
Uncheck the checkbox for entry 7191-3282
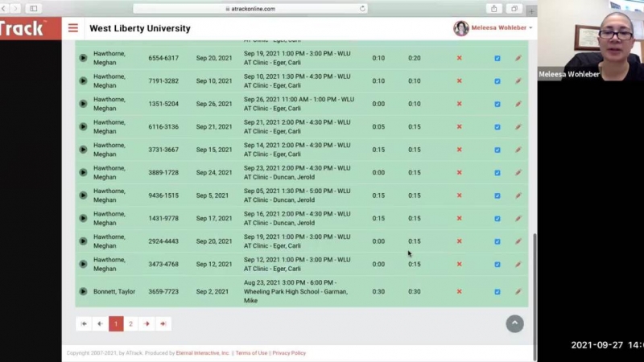pos(497,81)
